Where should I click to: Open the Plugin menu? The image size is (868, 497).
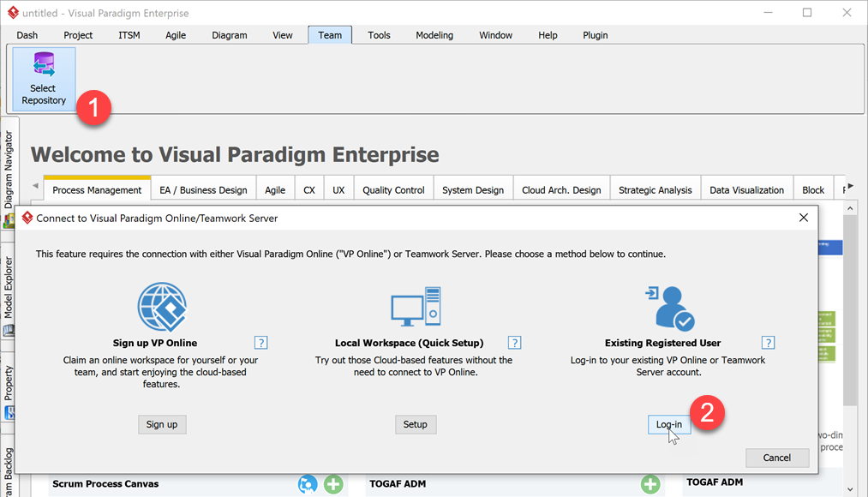click(x=595, y=35)
